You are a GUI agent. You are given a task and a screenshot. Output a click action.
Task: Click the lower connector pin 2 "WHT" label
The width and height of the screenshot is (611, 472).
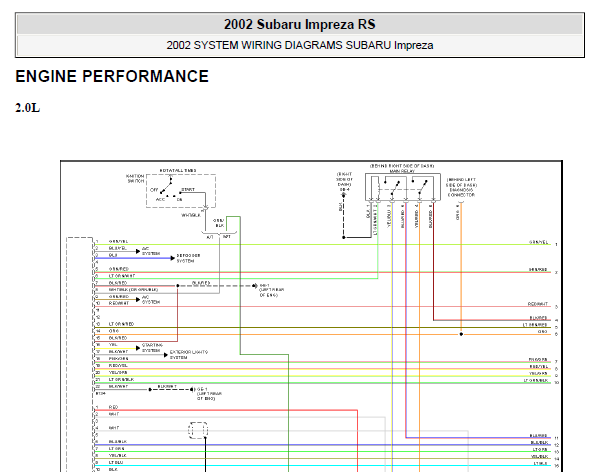point(114,414)
